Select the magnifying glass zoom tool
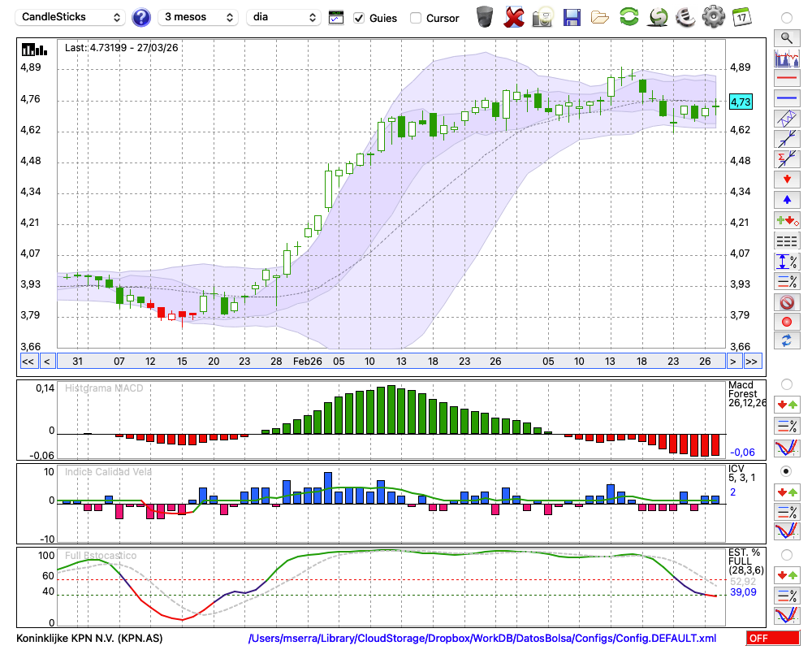This screenshot has height=650, width=812. pyautogui.click(x=786, y=37)
